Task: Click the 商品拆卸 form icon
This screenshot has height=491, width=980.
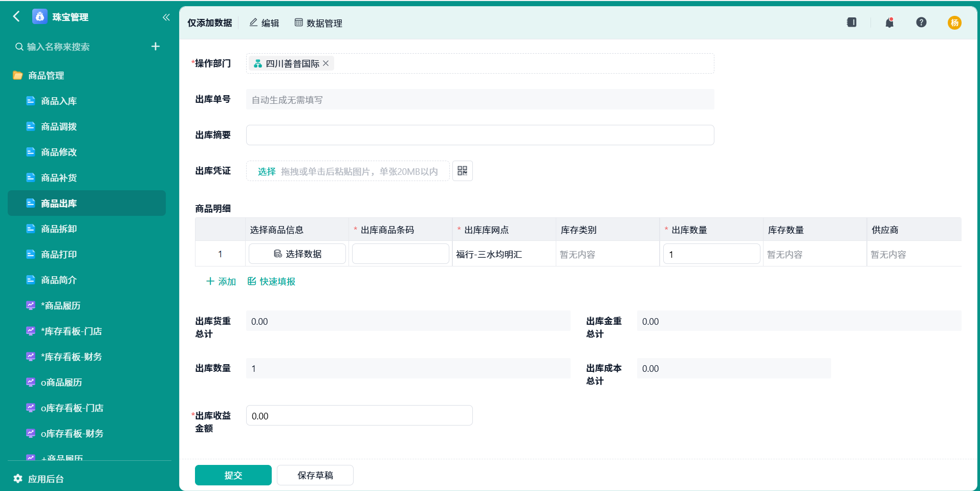Action: (31, 229)
